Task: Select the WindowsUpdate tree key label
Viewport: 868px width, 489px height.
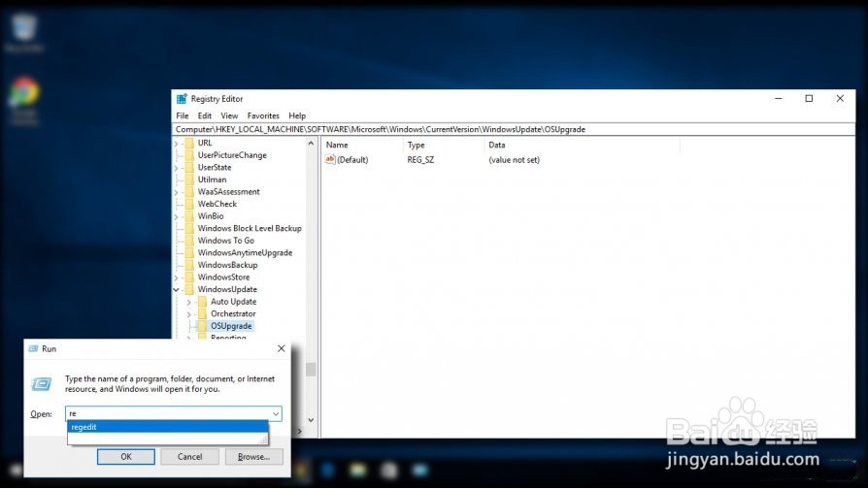Action: point(227,289)
